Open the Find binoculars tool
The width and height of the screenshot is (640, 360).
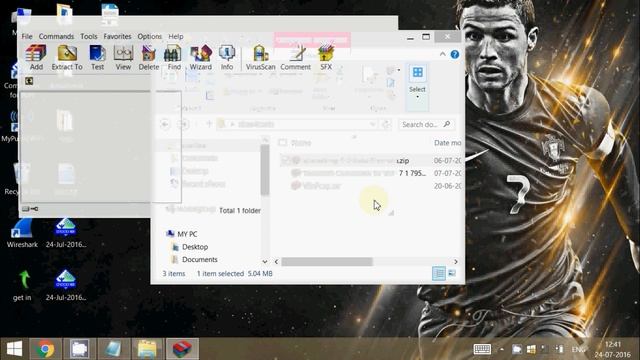coord(173,58)
